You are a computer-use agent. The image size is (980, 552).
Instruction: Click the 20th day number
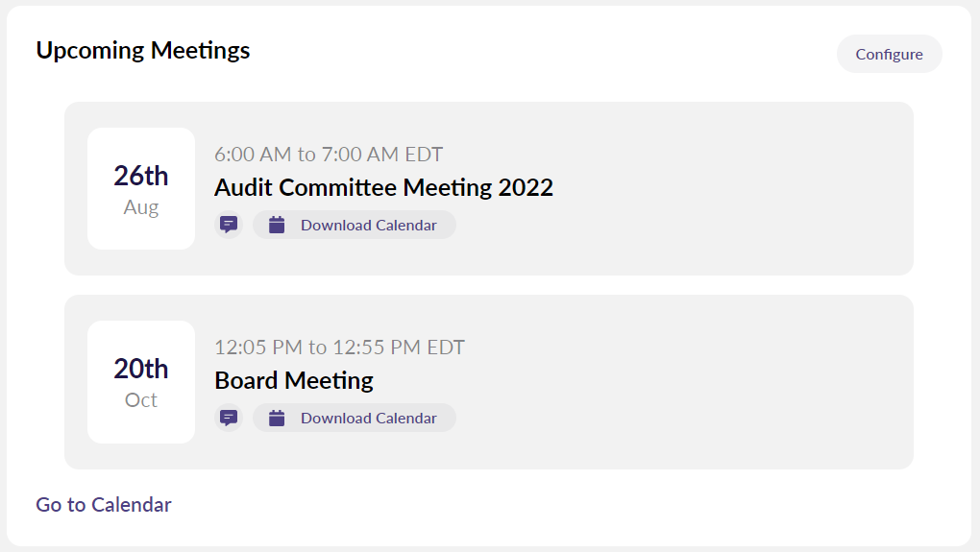click(x=141, y=369)
